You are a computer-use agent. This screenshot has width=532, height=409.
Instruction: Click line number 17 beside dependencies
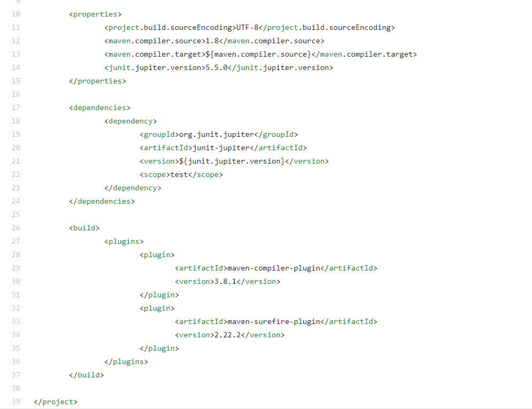[16, 107]
